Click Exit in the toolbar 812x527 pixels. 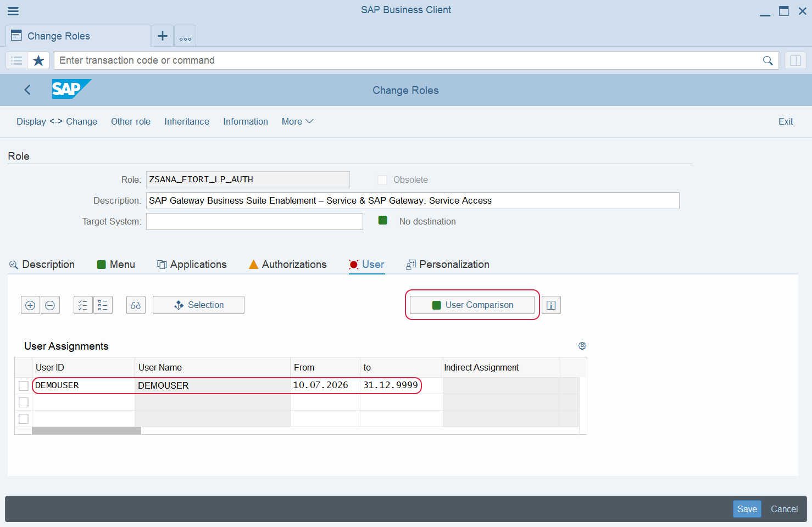click(x=786, y=122)
